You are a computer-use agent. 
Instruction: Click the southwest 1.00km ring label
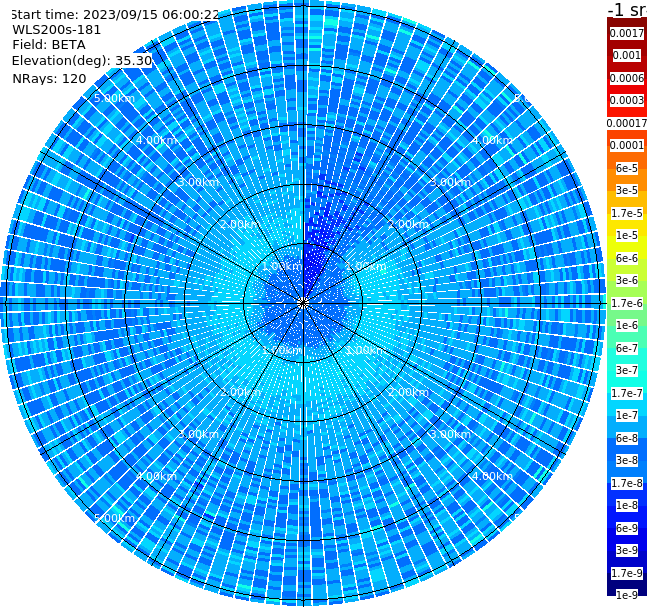point(283,350)
